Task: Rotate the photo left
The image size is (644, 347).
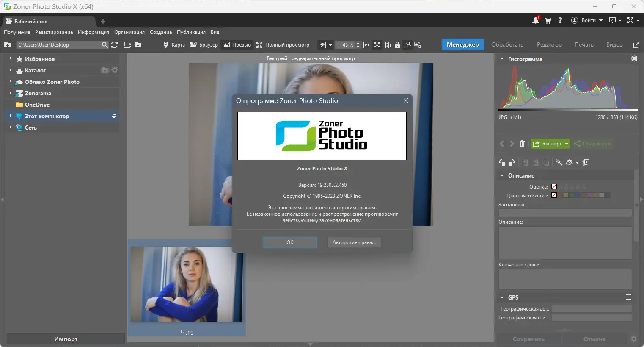Action: (x=502, y=162)
